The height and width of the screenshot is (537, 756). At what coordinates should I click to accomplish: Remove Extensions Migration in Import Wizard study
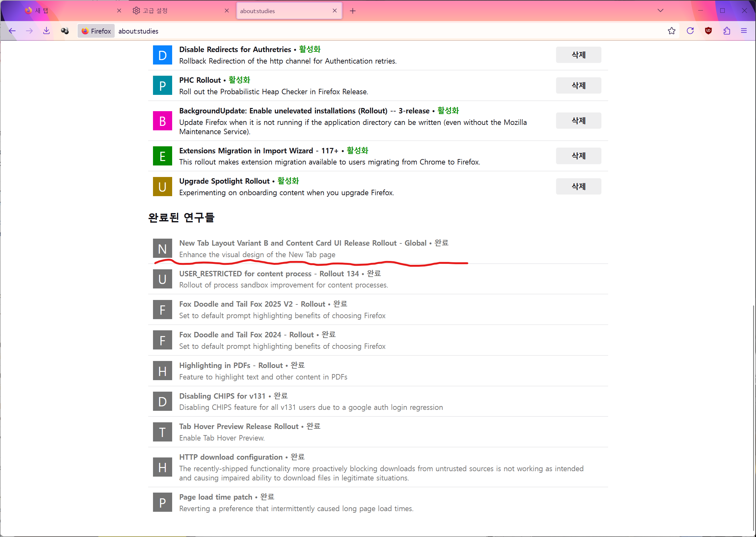coord(578,156)
